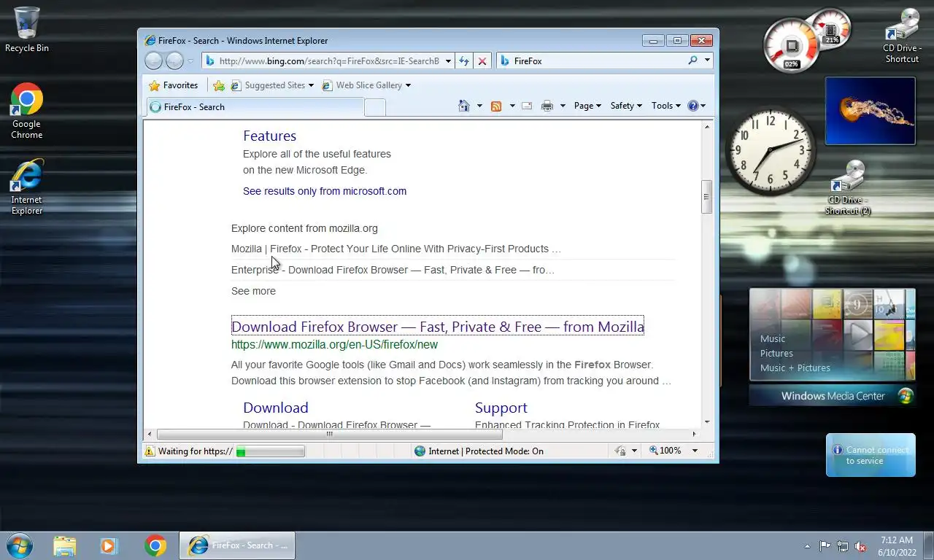Click the RSS Feeds icon
The height and width of the screenshot is (560, 934).
pos(496,106)
